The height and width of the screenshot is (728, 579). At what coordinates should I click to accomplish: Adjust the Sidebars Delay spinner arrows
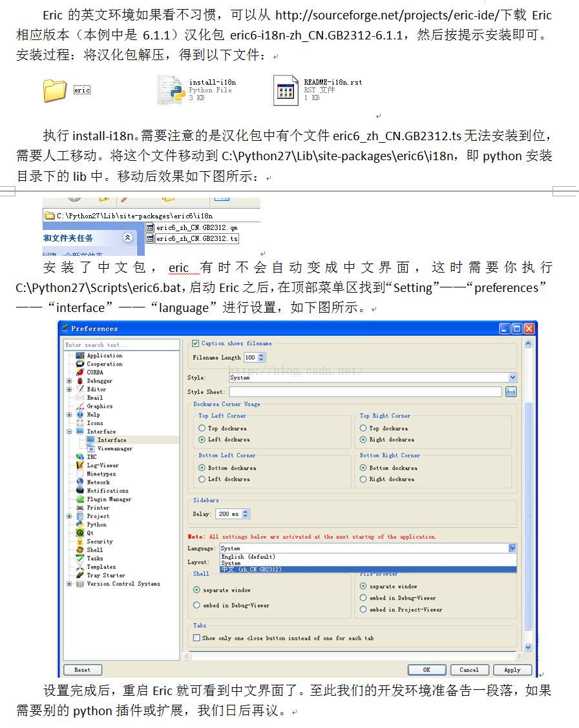[x=246, y=514]
